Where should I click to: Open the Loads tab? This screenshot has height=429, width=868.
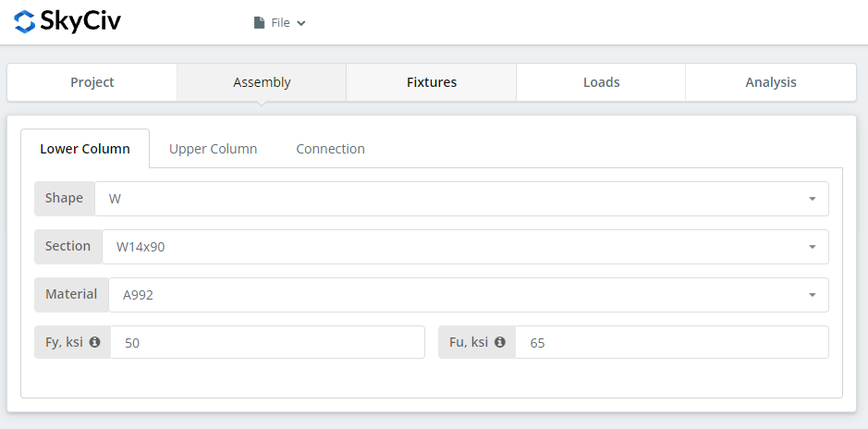601,82
